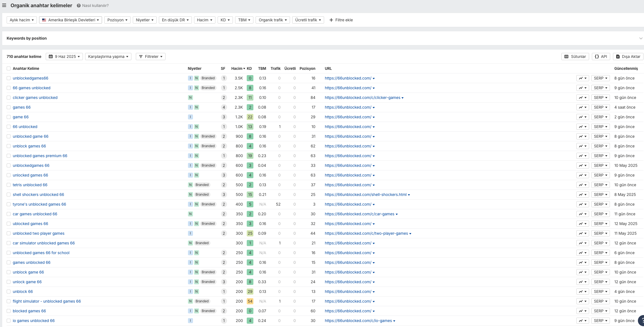Sort table by 'Güncellenmiş' column header
This screenshot has height=327, width=644.
point(626,68)
